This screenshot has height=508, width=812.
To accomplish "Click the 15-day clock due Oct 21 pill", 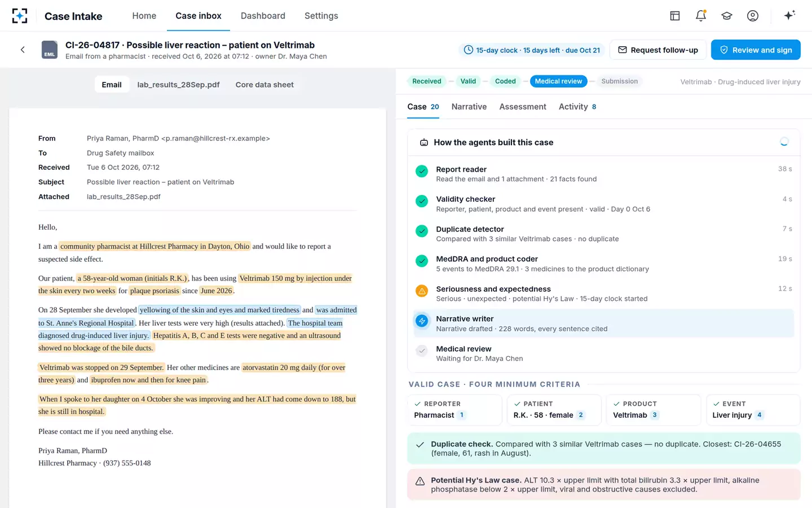I will [532, 50].
